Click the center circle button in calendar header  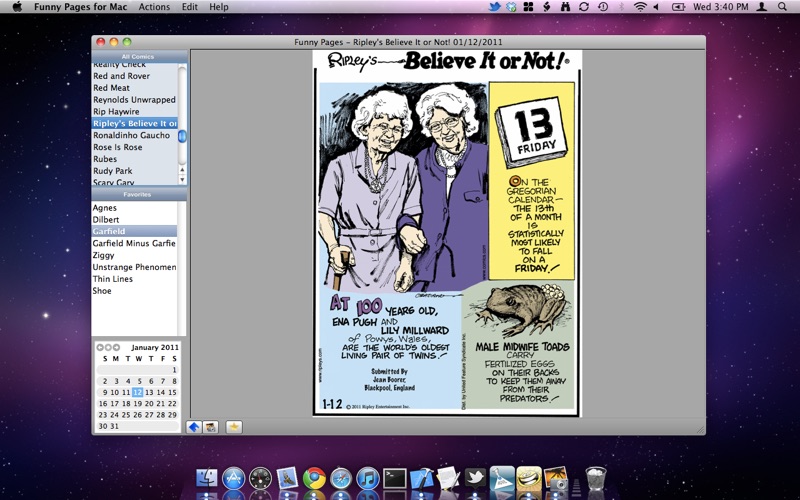pos(108,347)
